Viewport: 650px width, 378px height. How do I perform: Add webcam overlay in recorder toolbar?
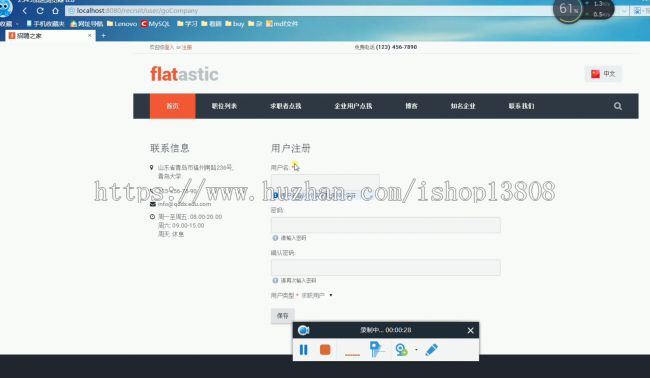pyautogui.click(x=401, y=350)
